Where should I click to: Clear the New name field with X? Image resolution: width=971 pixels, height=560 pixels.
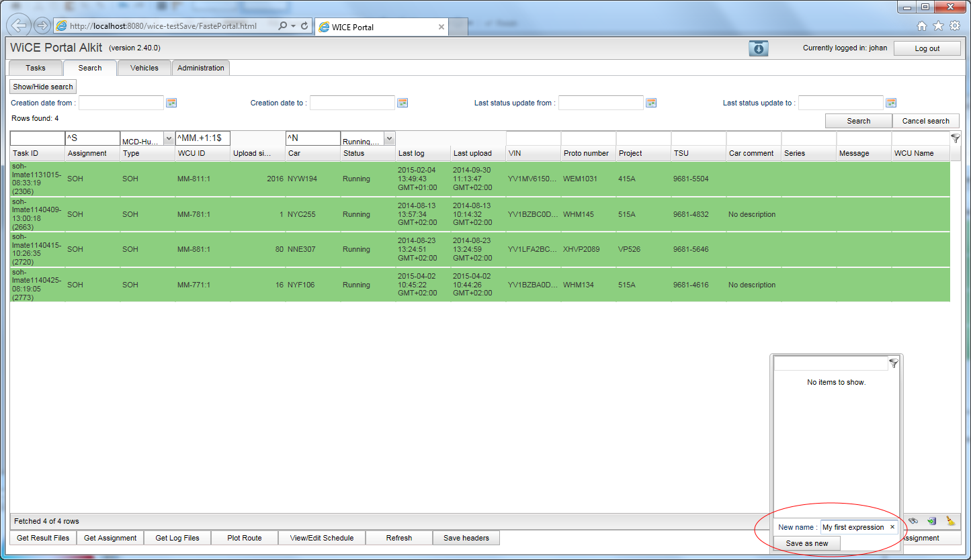tap(892, 527)
